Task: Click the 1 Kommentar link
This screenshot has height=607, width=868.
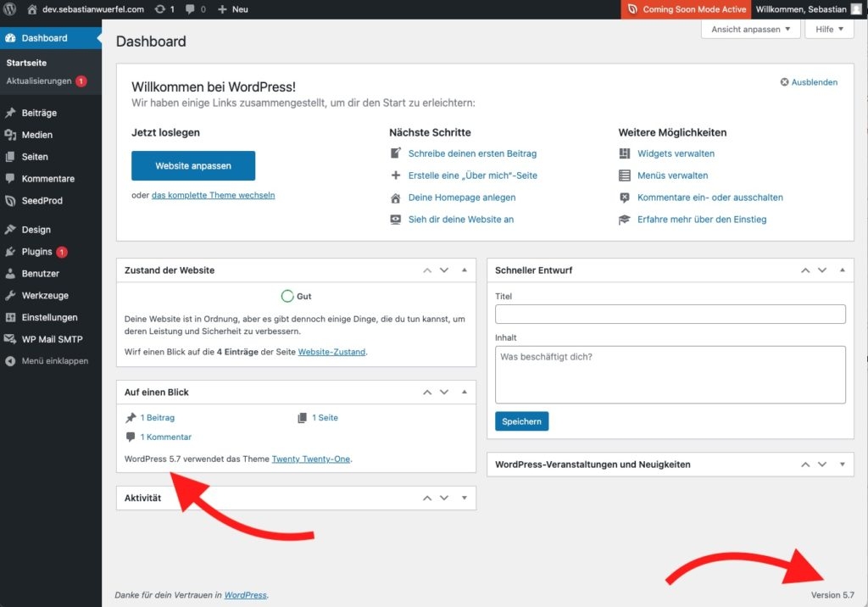Action: pyautogui.click(x=165, y=437)
